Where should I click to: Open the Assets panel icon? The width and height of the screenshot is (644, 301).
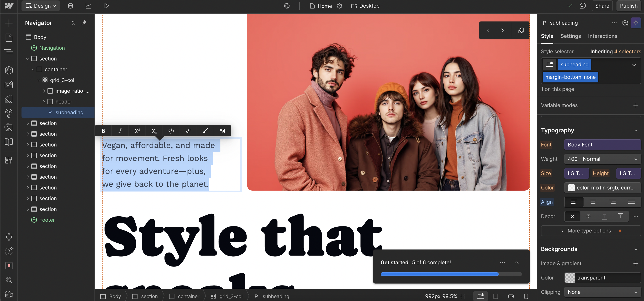coord(9,128)
